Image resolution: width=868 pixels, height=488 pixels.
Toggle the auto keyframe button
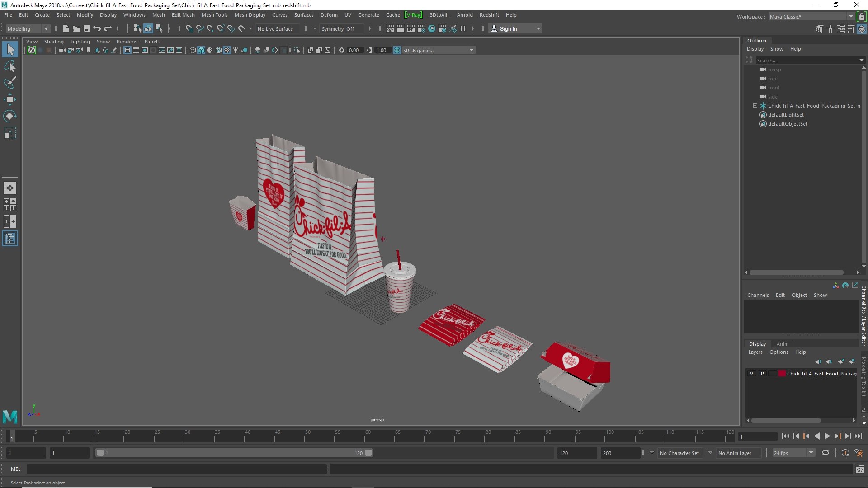pyautogui.click(x=845, y=453)
